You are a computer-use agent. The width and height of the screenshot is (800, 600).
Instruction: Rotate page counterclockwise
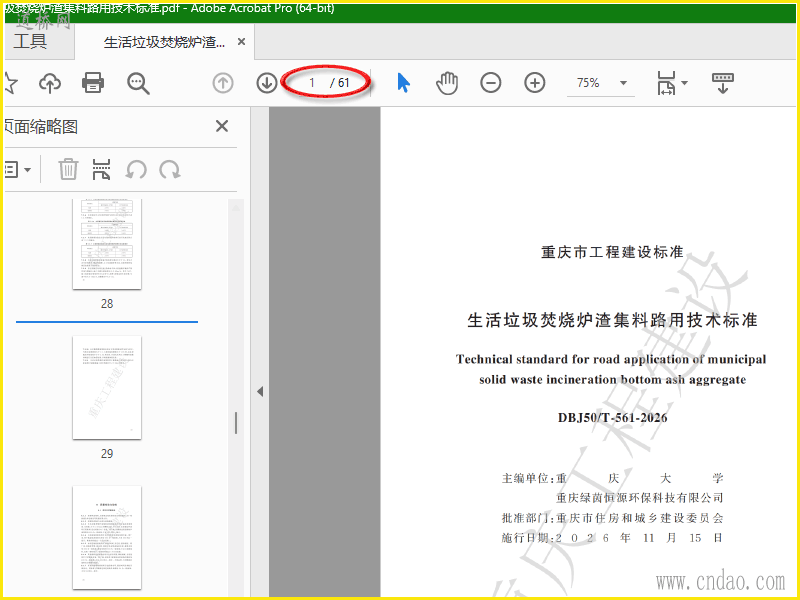[x=136, y=169]
